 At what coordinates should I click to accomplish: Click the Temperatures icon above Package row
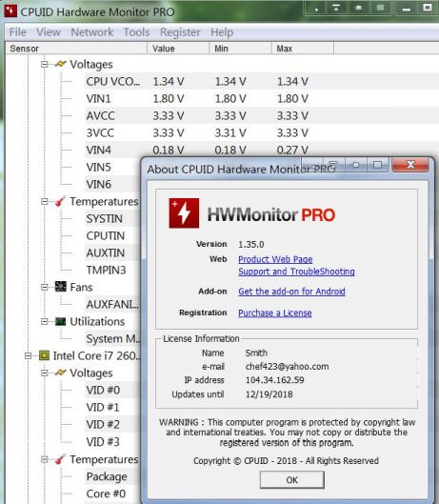(x=60, y=459)
